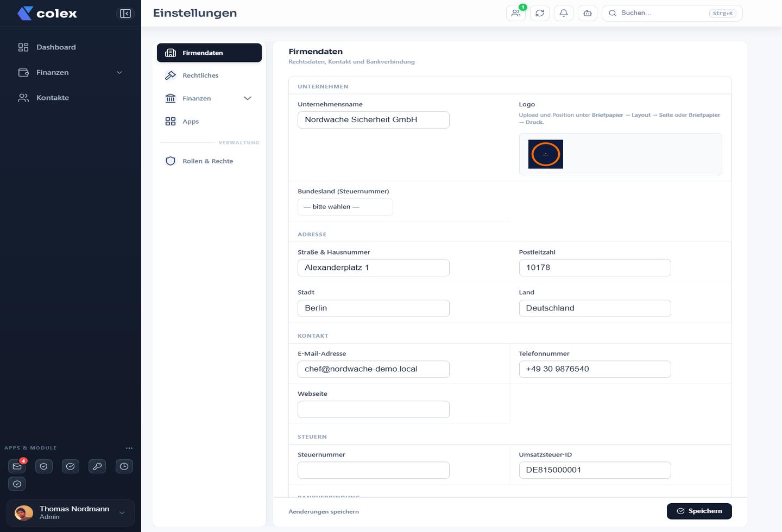Screen dimensions: 782x532
Task: Expand Thomas Nordmann user menu chevron
Action: click(122, 513)
